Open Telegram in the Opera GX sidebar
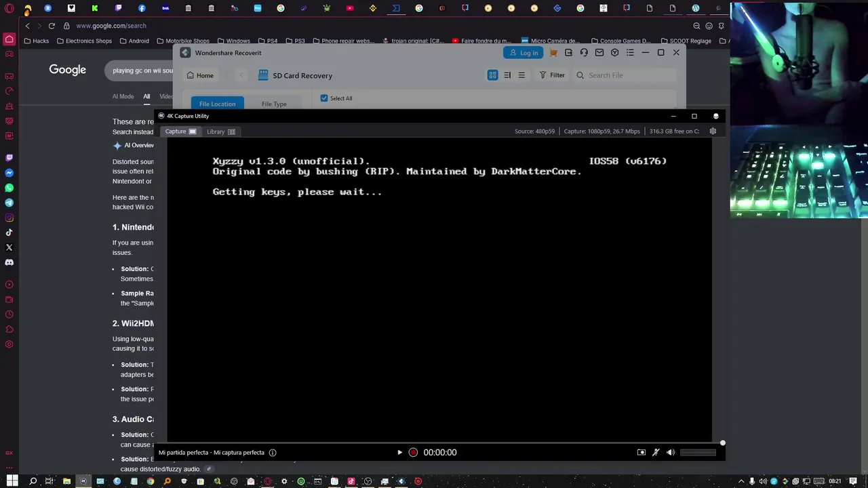The width and height of the screenshot is (868, 488). coord(9,203)
